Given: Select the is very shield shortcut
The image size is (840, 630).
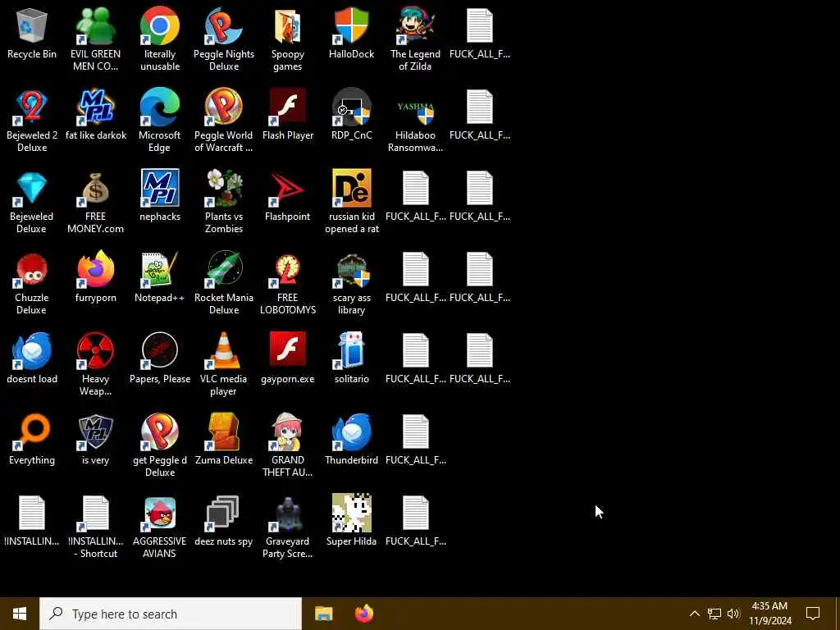Looking at the screenshot, I should click(95, 440).
